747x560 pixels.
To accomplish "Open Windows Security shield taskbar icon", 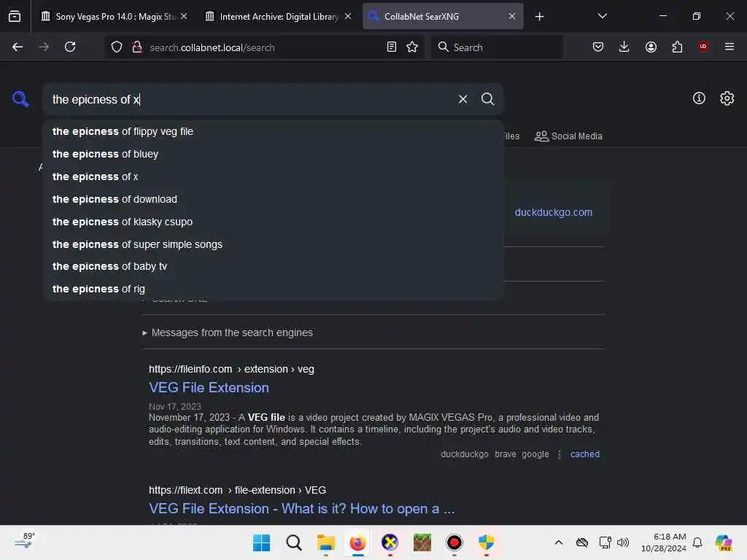I will click(x=487, y=542).
